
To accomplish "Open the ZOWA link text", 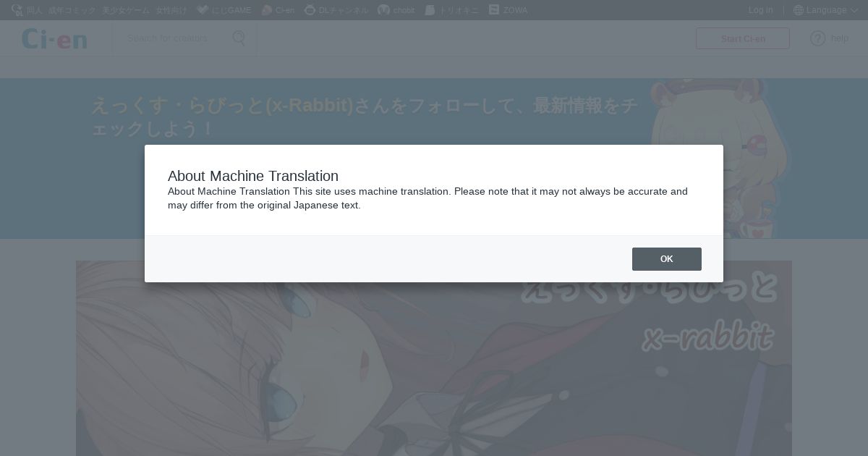I will click(x=516, y=10).
